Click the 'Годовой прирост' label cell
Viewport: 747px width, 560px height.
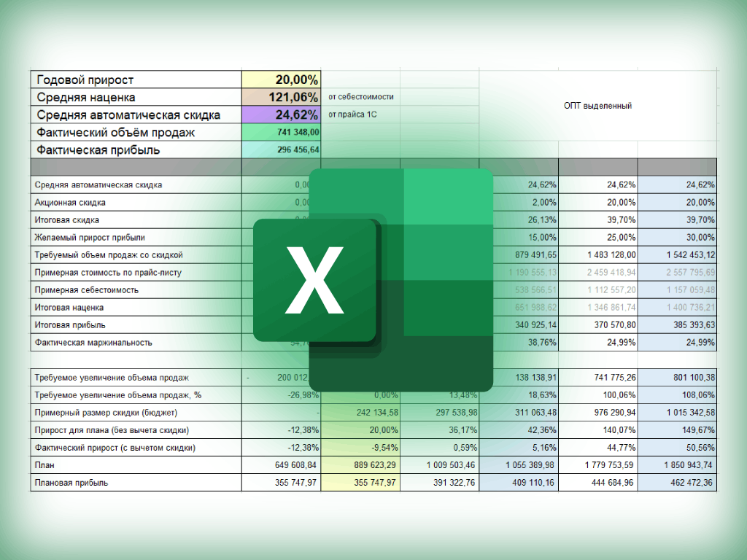click(136, 79)
